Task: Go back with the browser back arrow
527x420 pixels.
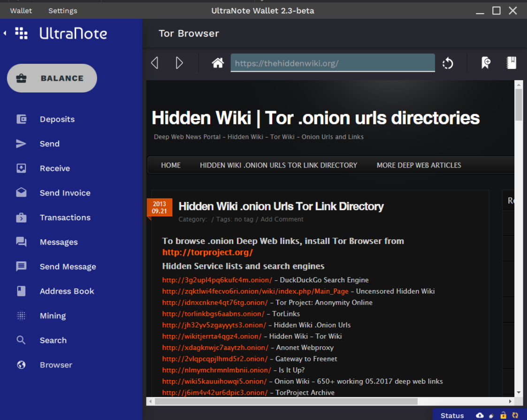Action: pos(154,63)
